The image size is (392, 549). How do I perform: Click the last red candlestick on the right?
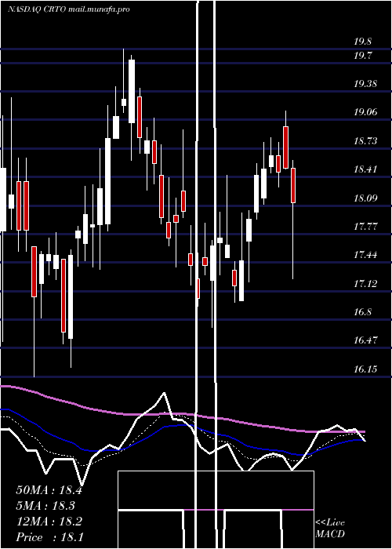[293, 185]
